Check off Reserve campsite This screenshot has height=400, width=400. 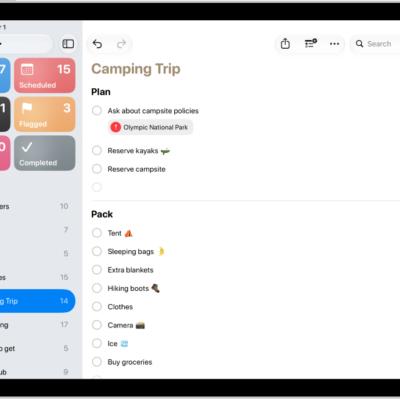[x=97, y=169]
